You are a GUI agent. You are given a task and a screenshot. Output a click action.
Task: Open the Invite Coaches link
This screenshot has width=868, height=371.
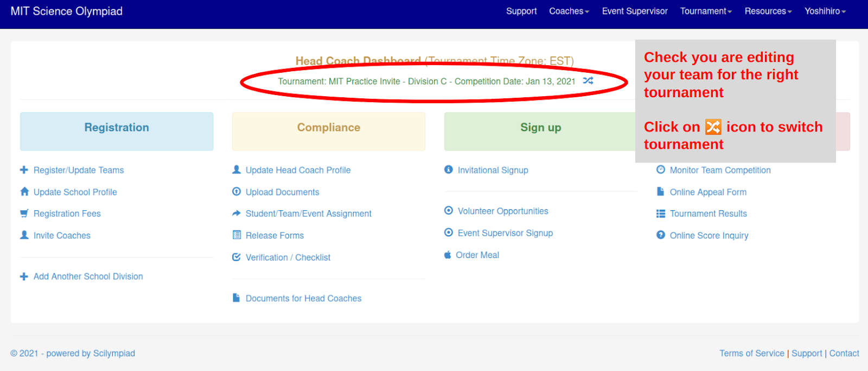click(62, 235)
